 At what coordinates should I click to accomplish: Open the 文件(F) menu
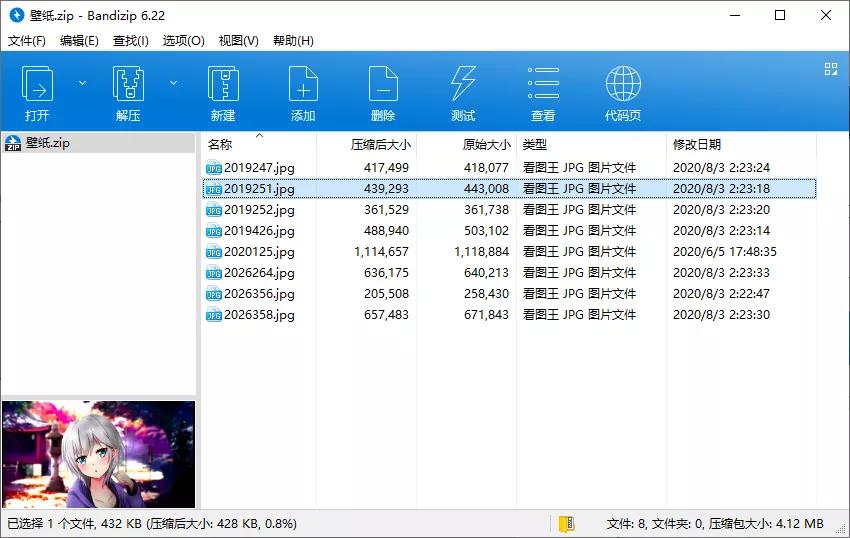(27, 41)
